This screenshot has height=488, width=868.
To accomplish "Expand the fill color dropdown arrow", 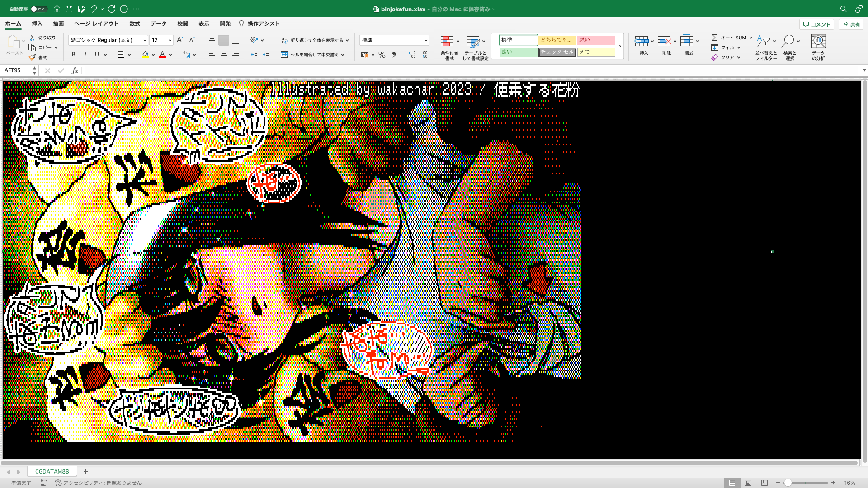I will pyautogui.click(x=153, y=55).
